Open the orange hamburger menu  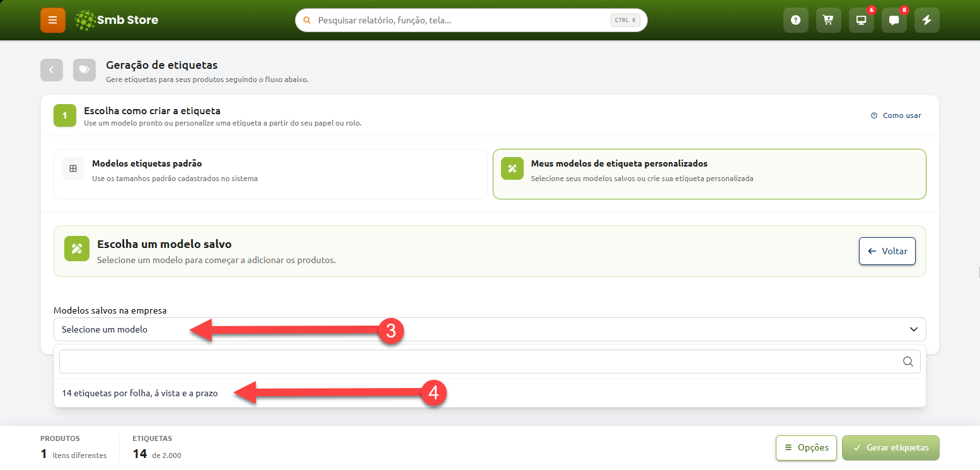(53, 20)
